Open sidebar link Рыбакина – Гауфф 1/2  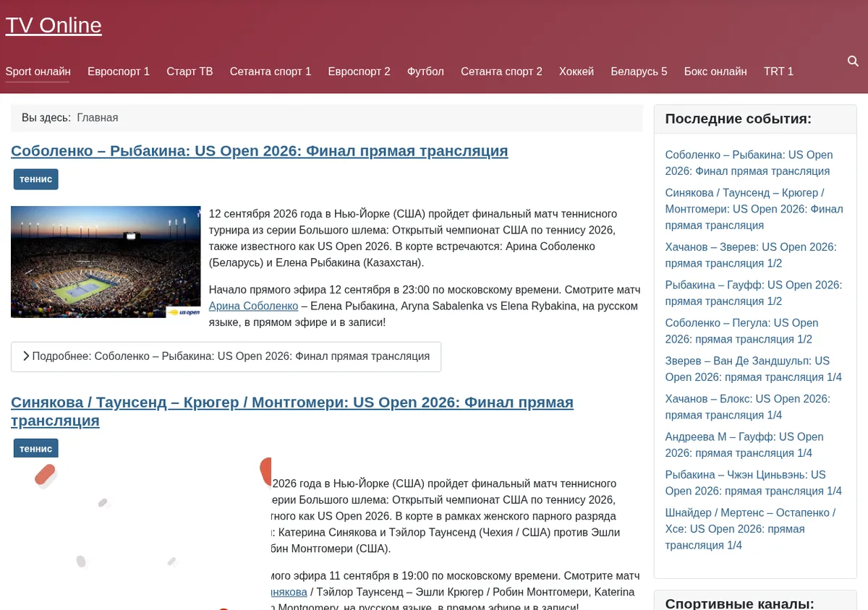coord(754,293)
